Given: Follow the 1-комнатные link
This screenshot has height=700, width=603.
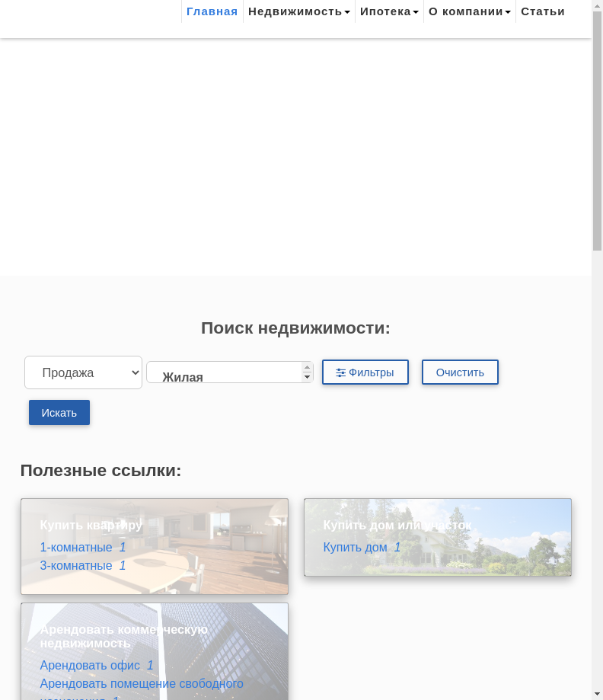Looking at the screenshot, I should pos(76,547).
